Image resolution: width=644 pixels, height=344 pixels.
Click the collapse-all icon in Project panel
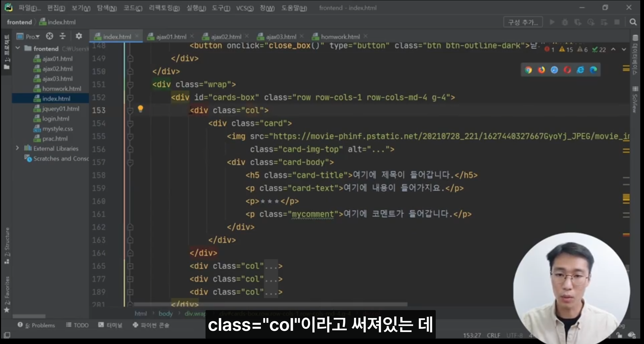click(x=62, y=36)
